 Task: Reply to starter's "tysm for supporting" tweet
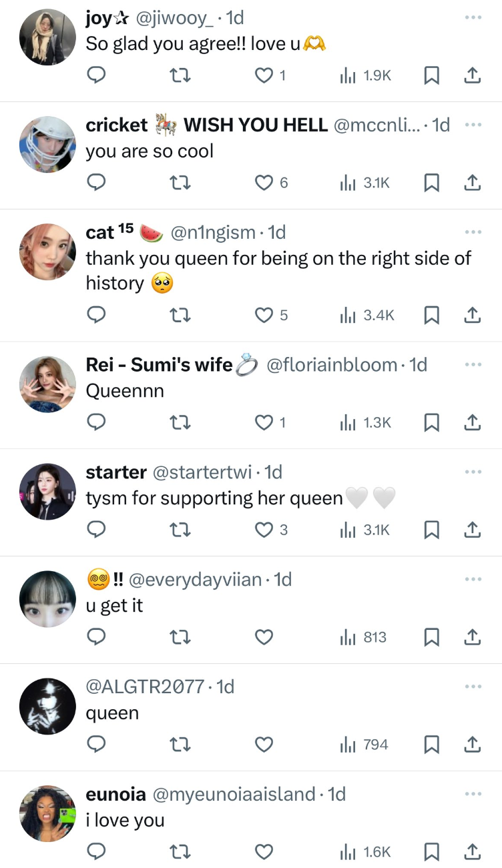point(97,530)
